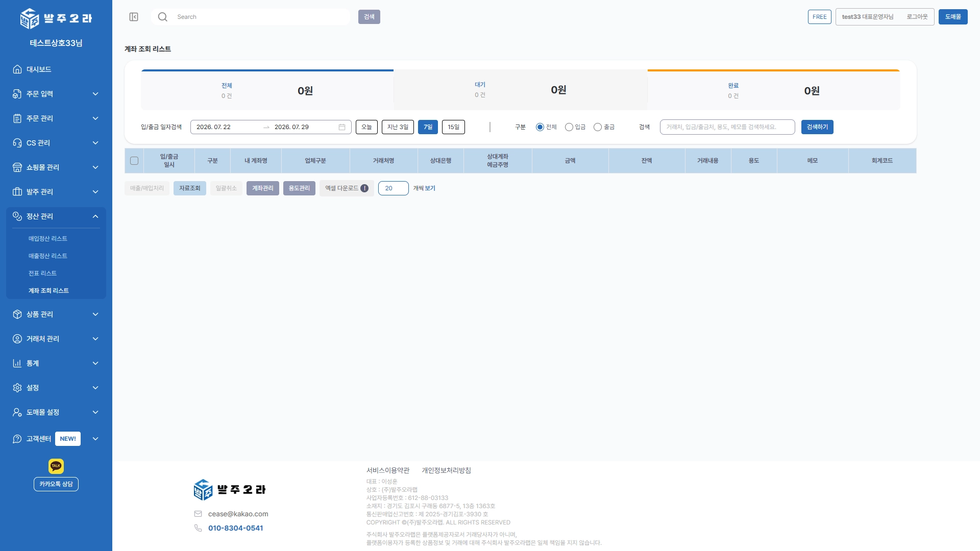Click the 주문 입력 icon in the sidebar
Screen dimensions: 980x551
(x=17, y=94)
